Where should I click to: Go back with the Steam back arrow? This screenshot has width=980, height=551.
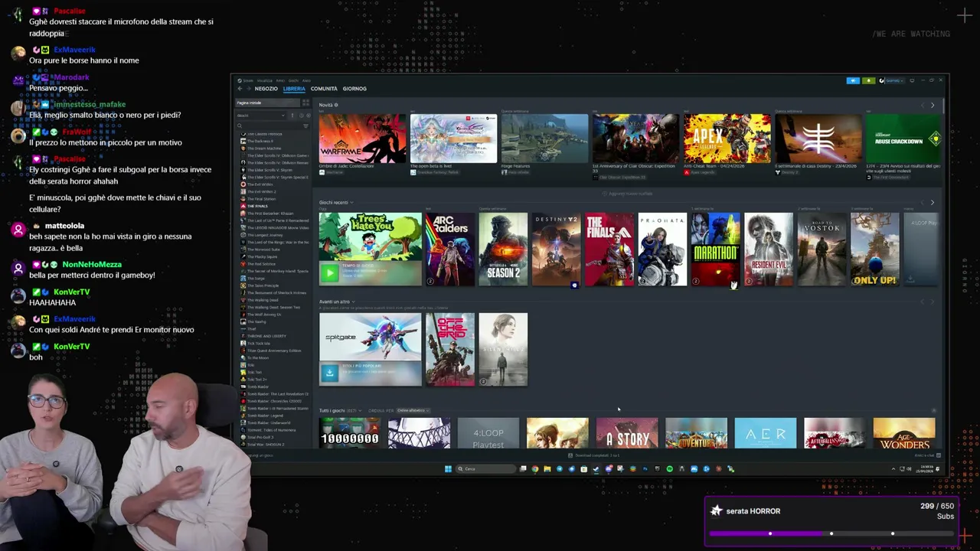coord(240,89)
